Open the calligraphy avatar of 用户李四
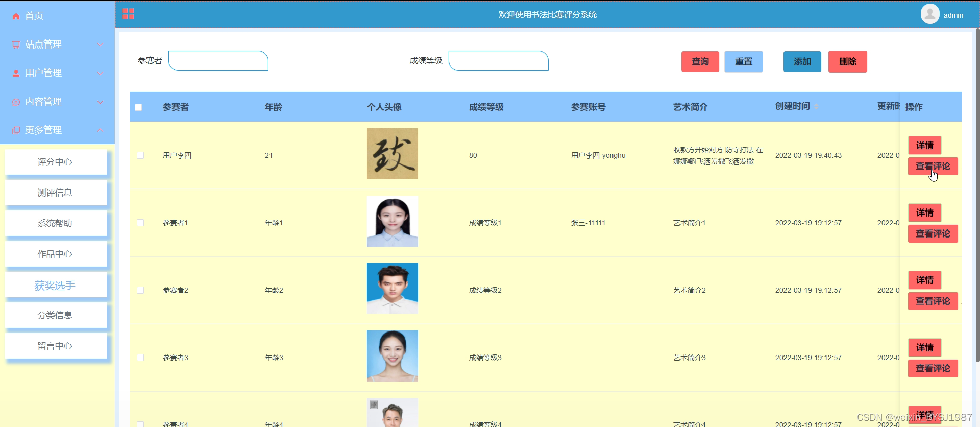980x427 pixels. [x=392, y=154]
